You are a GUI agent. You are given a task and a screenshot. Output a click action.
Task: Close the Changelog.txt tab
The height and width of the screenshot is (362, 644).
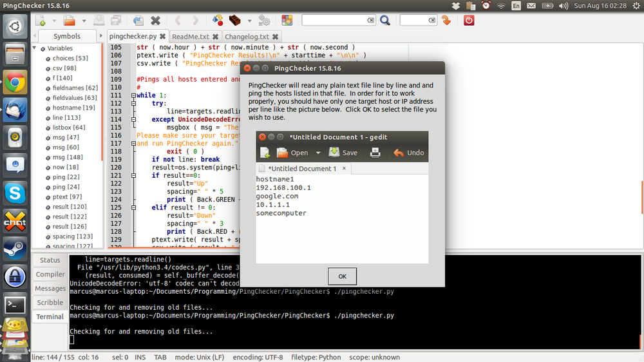[x=275, y=37]
